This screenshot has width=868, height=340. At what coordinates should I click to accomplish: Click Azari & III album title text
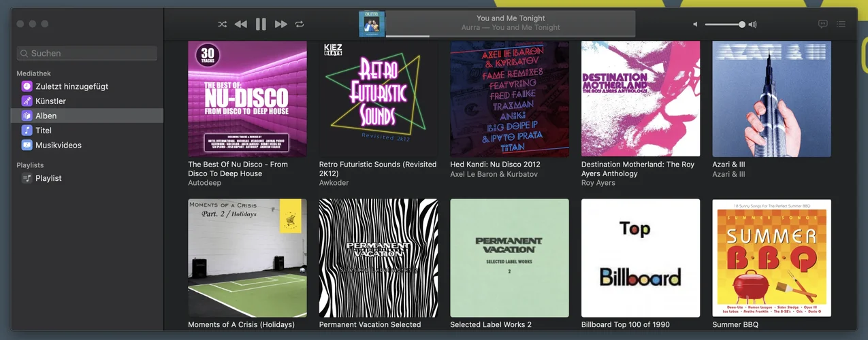[x=728, y=165]
